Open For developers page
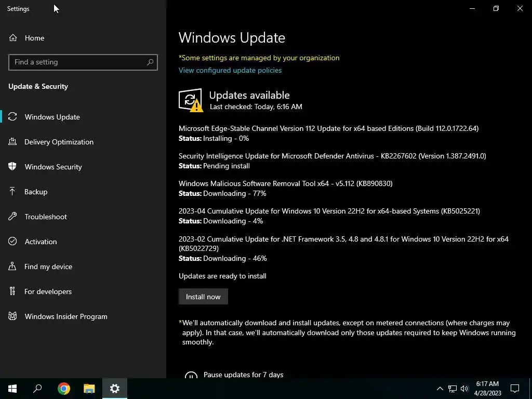 tap(83, 291)
